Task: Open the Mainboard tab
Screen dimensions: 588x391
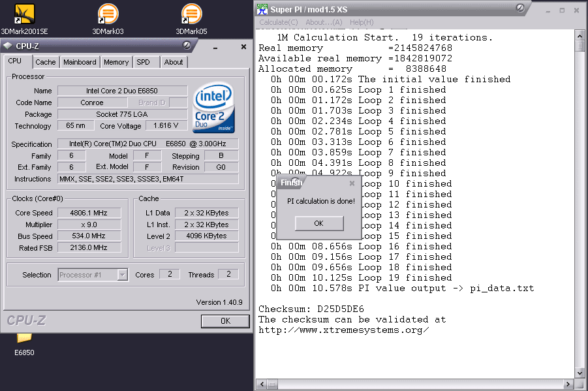Action: click(80, 62)
